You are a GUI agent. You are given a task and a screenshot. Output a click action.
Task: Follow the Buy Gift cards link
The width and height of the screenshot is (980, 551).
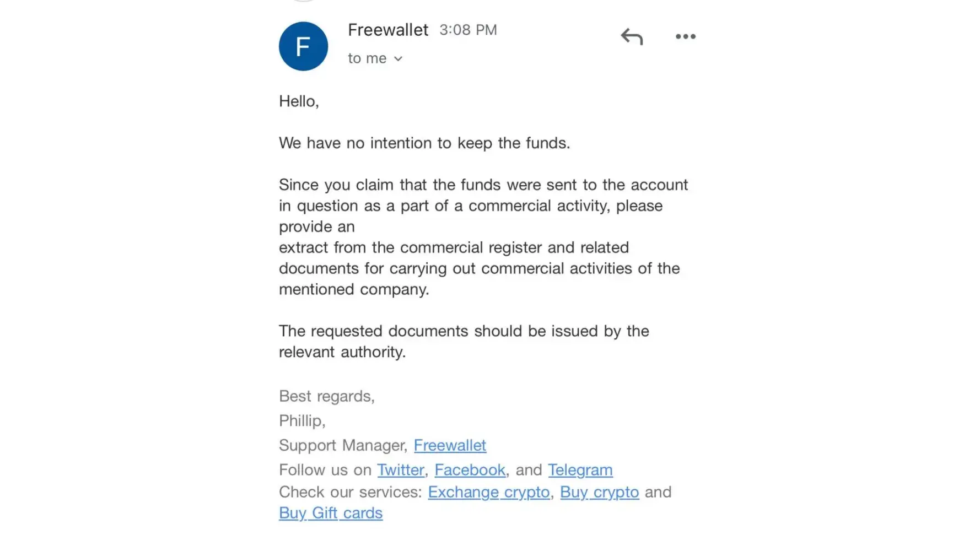[331, 513]
